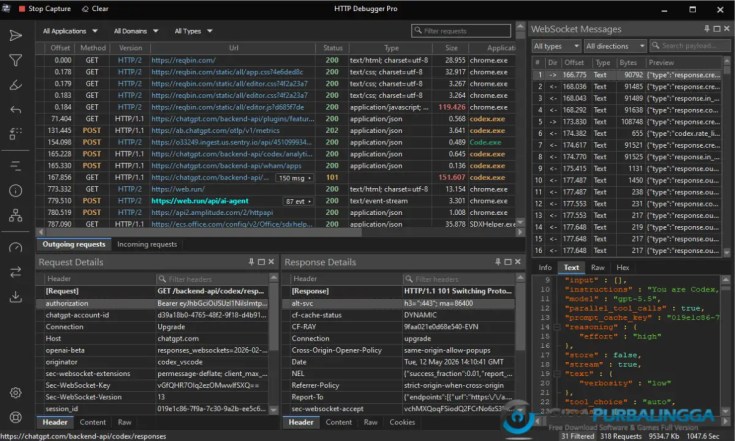Select Response Details Cookies tab
735x441 pixels.
pos(402,422)
